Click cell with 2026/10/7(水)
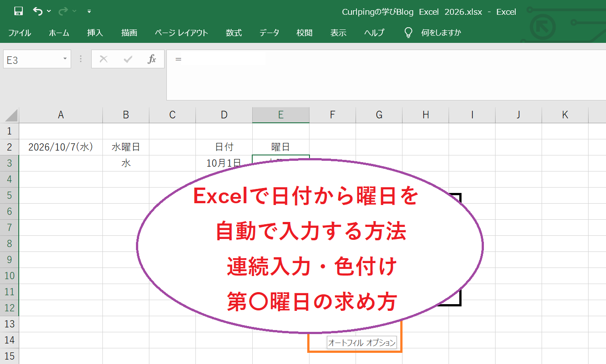Screen dimensions: 606x364 61,147
